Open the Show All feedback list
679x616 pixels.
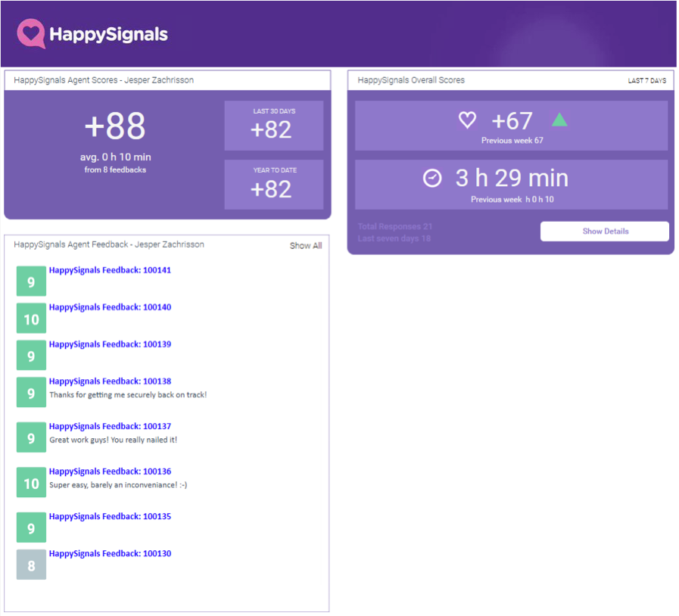pos(306,245)
